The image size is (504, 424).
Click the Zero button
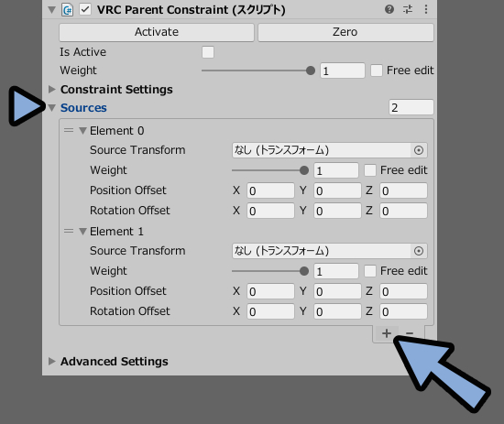(x=345, y=32)
